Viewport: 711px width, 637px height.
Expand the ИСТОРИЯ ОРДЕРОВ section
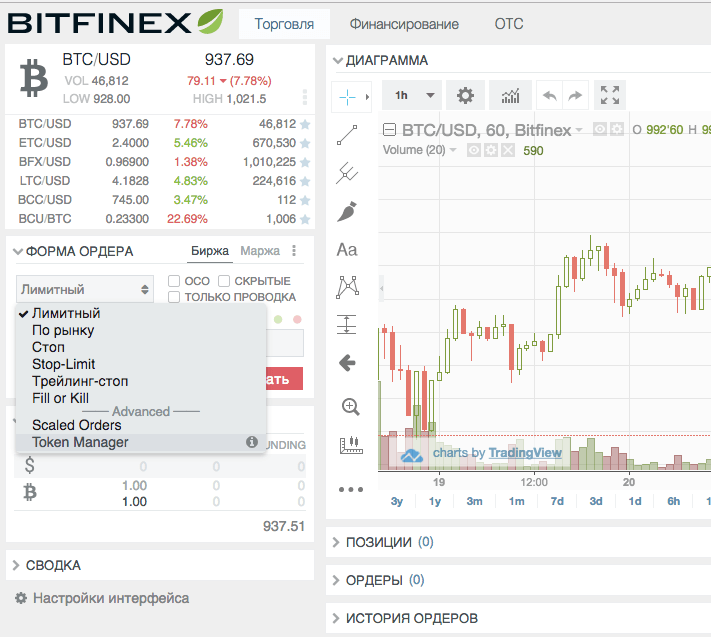336,618
